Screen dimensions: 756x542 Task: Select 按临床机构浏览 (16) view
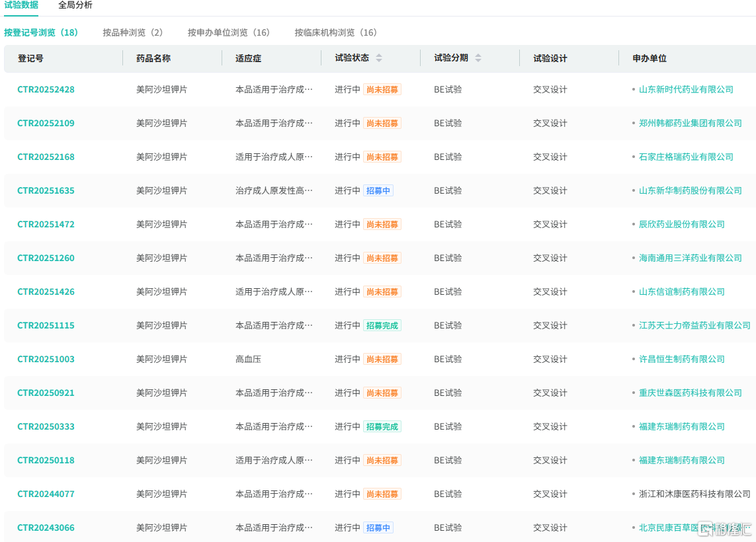click(x=335, y=33)
